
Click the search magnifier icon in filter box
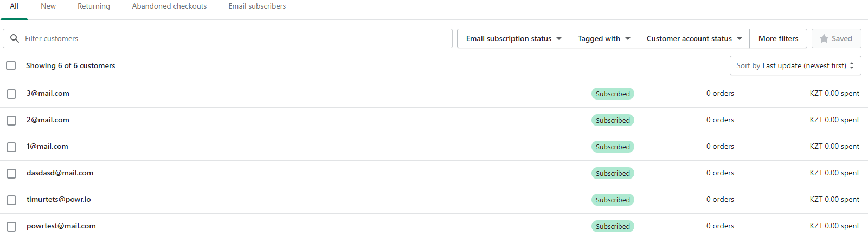click(x=15, y=38)
